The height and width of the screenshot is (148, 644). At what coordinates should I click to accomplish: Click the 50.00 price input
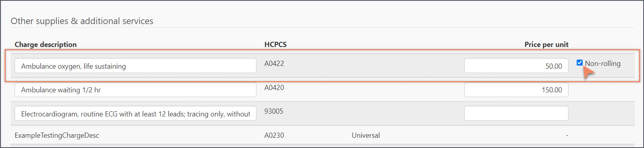516,66
